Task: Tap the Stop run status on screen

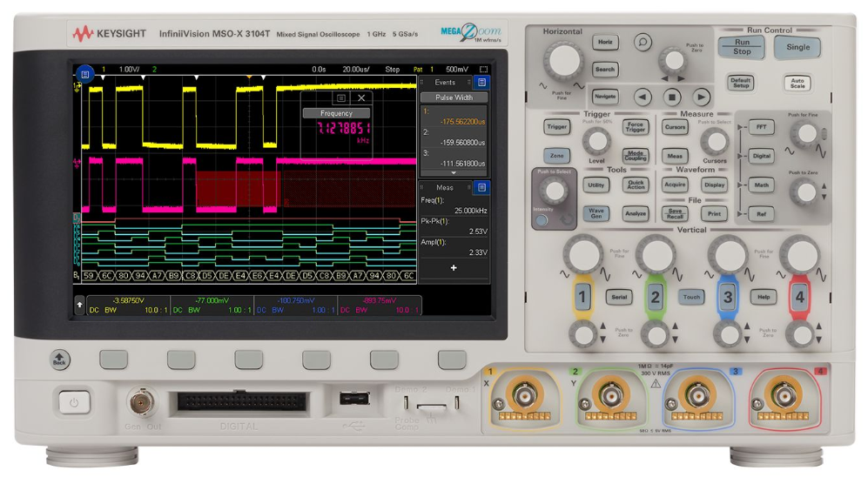Action: coord(393,69)
